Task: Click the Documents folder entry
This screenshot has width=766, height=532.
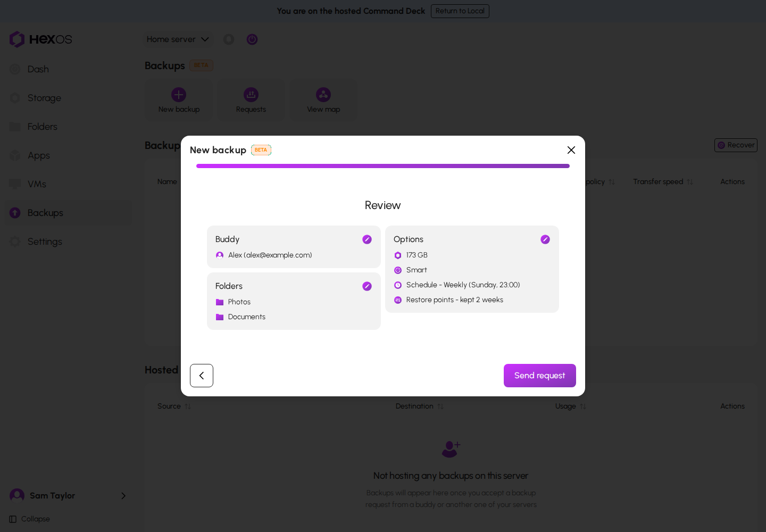Action: click(240, 317)
